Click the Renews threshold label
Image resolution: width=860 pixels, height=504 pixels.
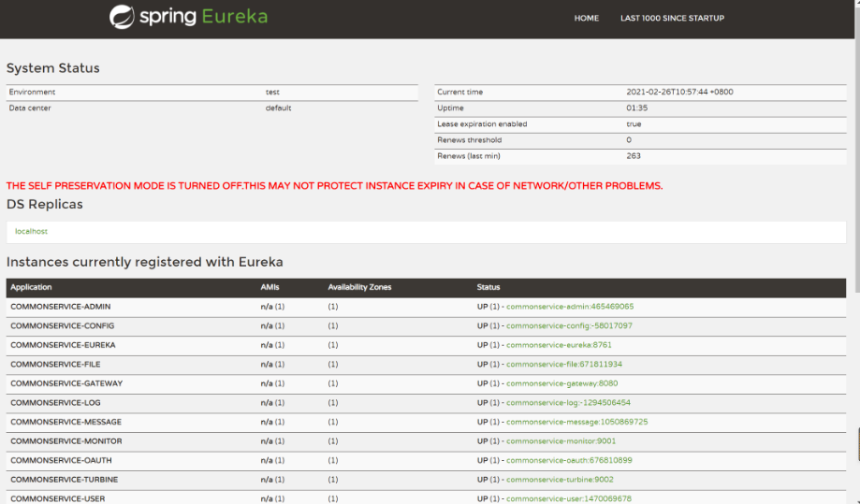(469, 139)
